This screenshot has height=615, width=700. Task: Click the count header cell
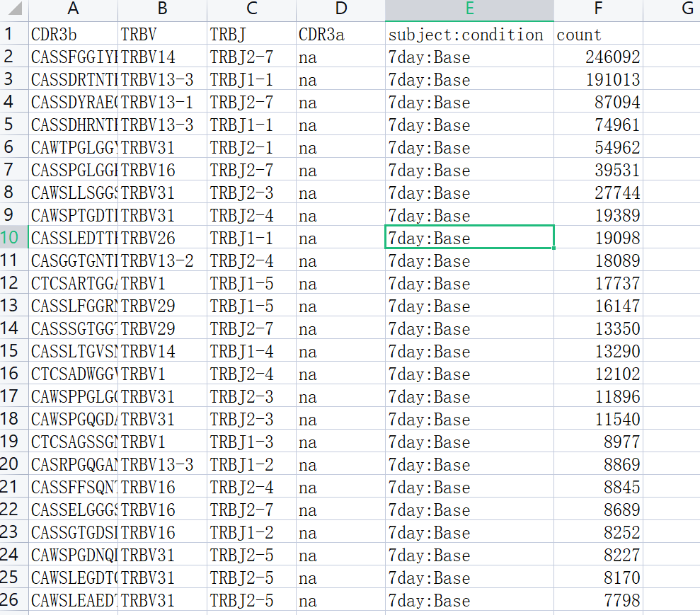(598, 34)
